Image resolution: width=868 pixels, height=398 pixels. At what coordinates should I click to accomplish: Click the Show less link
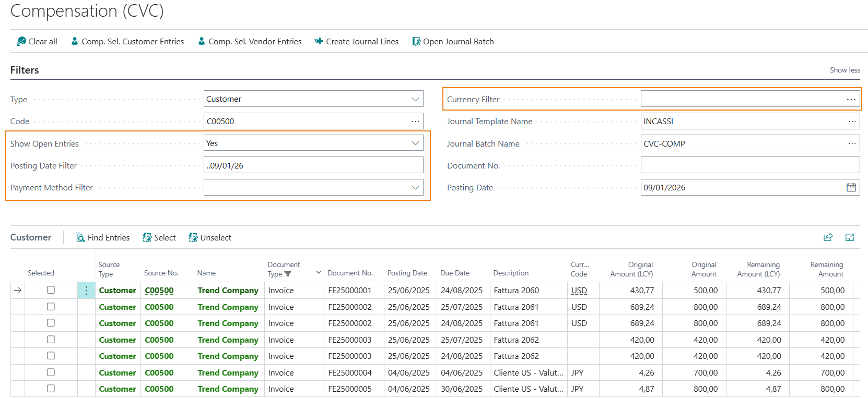click(844, 70)
